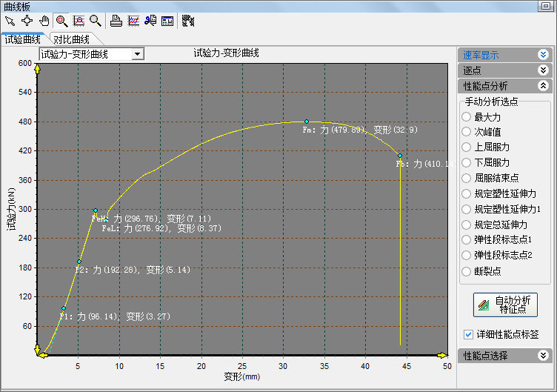557x392 pixels.
Task: Expand the 速率显示 panel
Action: tap(543, 54)
